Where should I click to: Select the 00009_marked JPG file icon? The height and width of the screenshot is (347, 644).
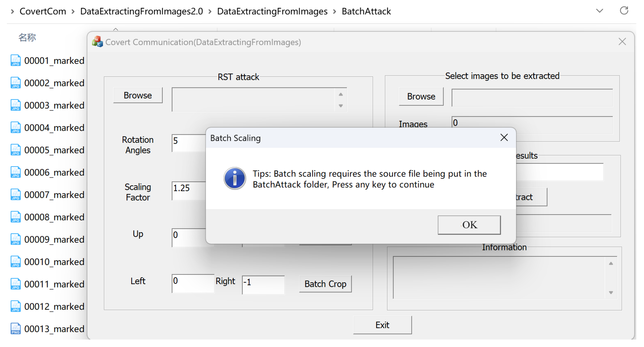click(15, 239)
